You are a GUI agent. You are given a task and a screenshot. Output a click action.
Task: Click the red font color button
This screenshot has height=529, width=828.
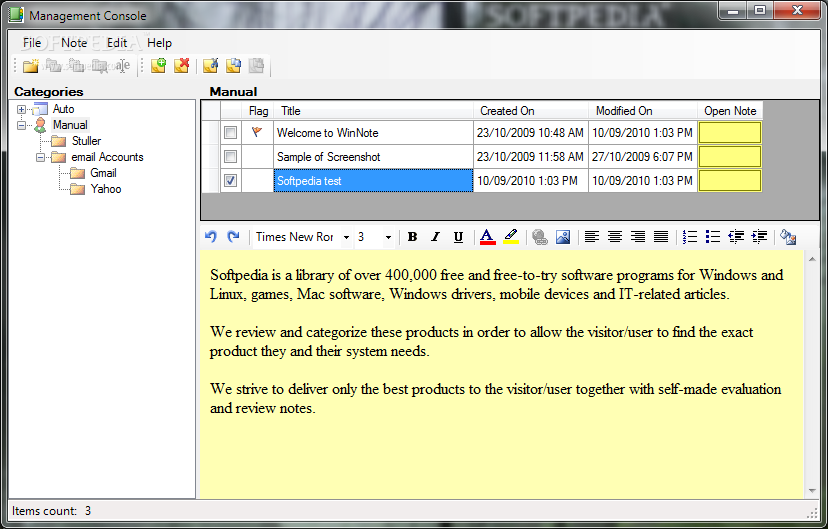(x=487, y=237)
